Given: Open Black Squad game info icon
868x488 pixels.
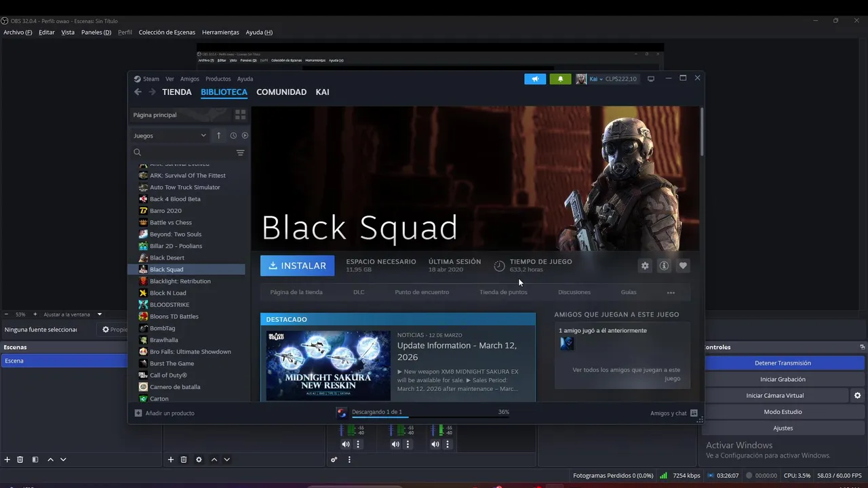Looking at the screenshot, I should tap(664, 266).
